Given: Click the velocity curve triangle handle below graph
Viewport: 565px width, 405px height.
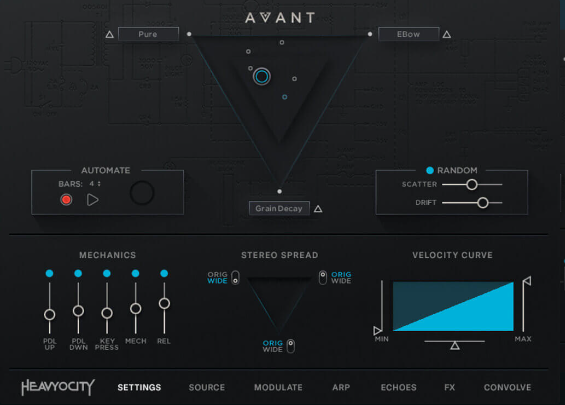Looking at the screenshot, I should click(x=455, y=346).
